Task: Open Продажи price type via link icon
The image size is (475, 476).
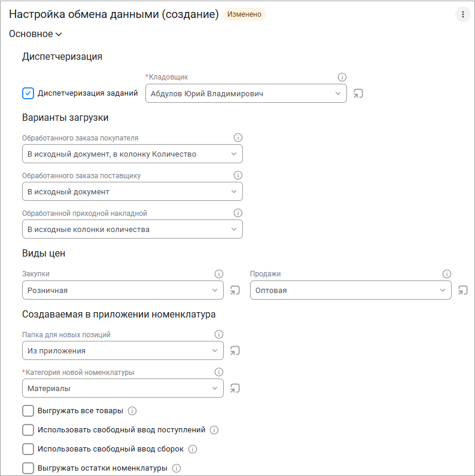Action: point(462,290)
